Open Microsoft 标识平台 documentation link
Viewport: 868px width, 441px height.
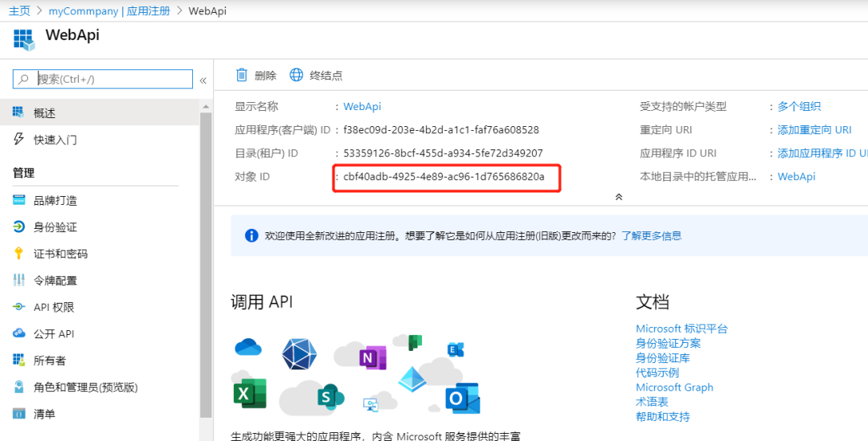[682, 329]
